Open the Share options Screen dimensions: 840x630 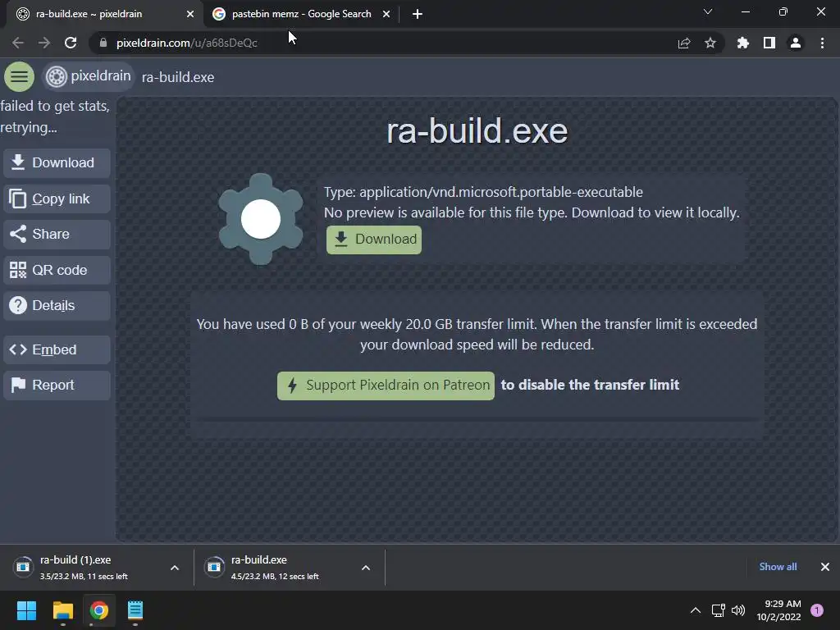(x=57, y=234)
